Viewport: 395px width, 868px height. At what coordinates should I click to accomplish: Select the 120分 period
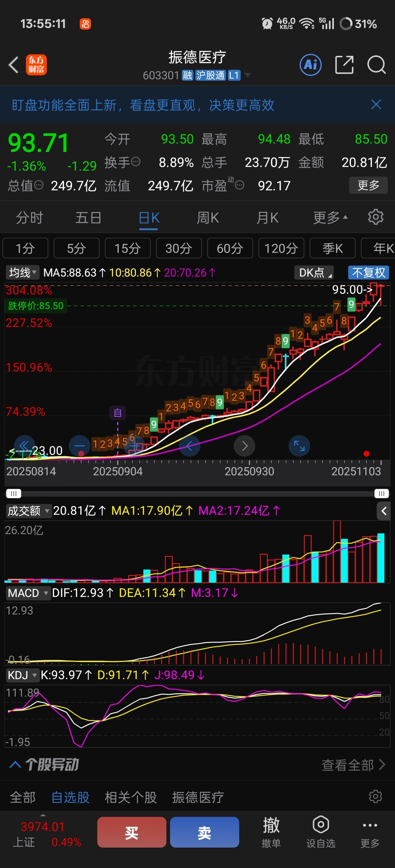coord(281,248)
